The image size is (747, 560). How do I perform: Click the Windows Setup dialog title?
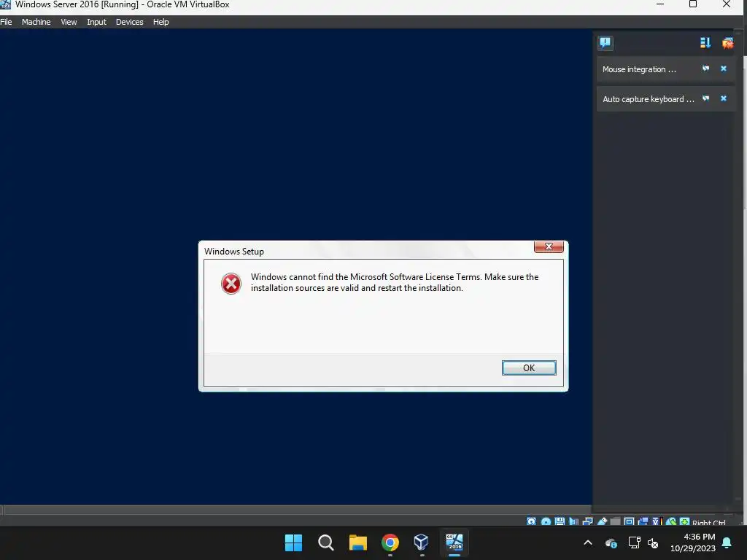(x=234, y=252)
